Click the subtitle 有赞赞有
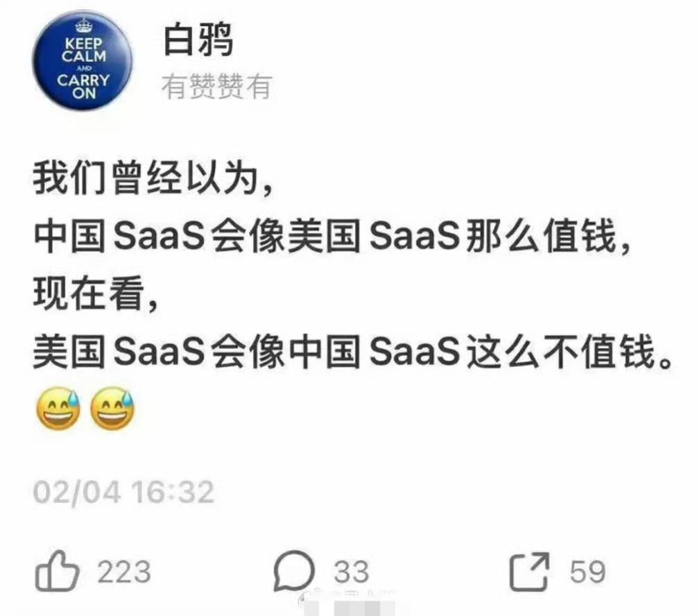 coord(216,86)
